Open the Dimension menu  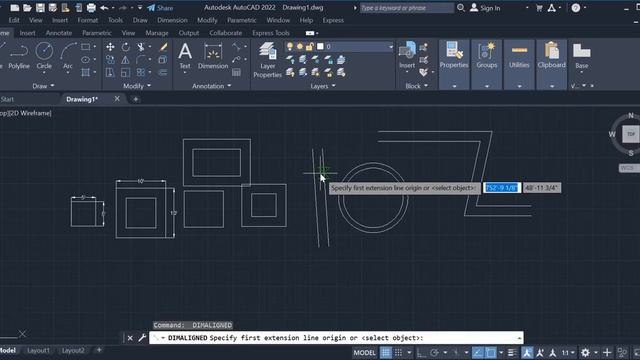172,20
